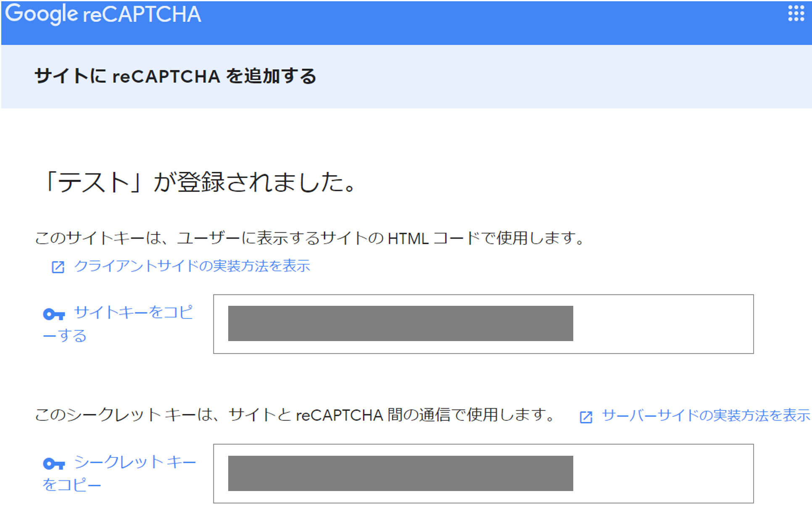Screen dimensions: 812x507
Task: Copy the site key via サイトキーをコピーする
Action: pyautogui.click(x=118, y=324)
